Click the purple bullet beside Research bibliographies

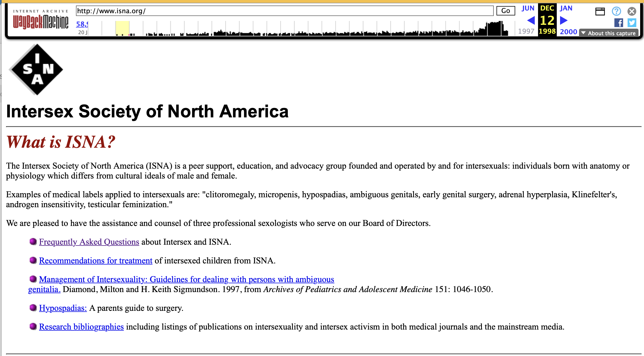pyautogui.click(x=33, y=327)
